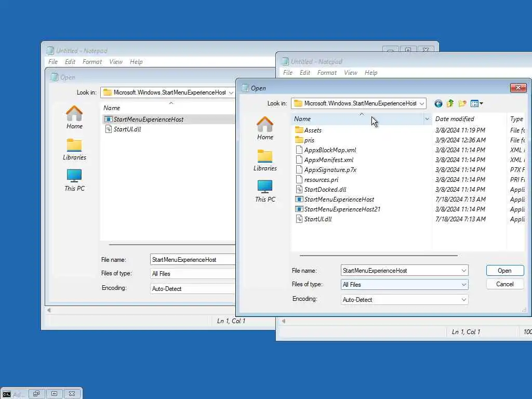Open the Format menu in the back Notepad window
Image resolution: width=532 pixels, height=399 pixels.
pyautogui.click(x=92, y=62)
